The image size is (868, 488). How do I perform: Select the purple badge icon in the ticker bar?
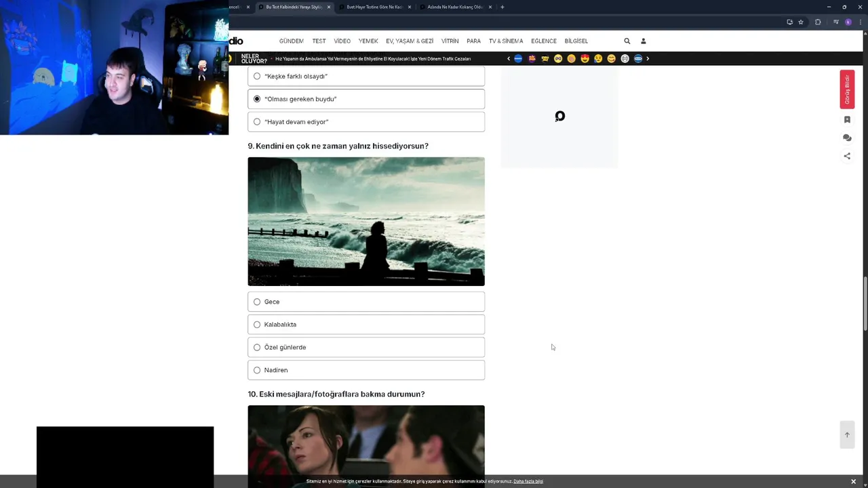(x=532, y=58)
